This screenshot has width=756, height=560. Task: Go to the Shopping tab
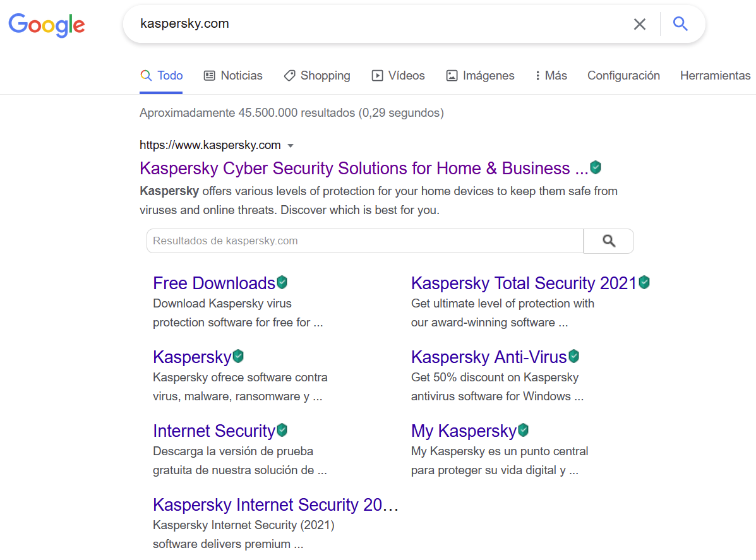317,76
